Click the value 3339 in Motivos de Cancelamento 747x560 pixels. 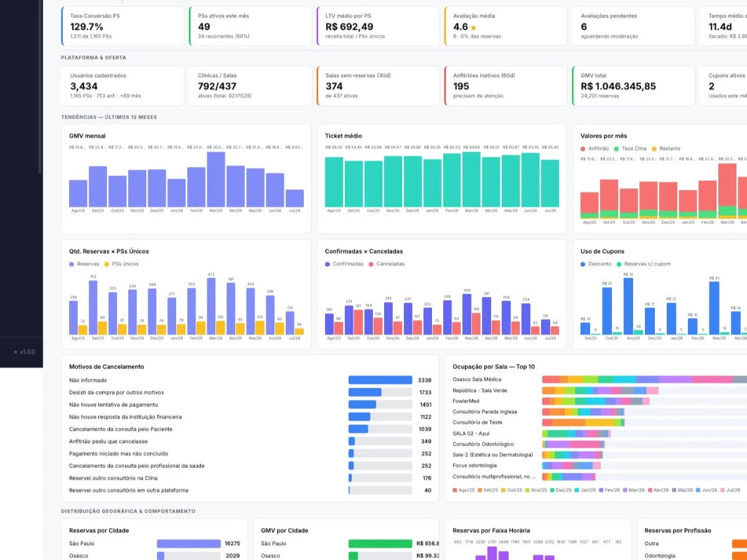click(x=425, y=380)
